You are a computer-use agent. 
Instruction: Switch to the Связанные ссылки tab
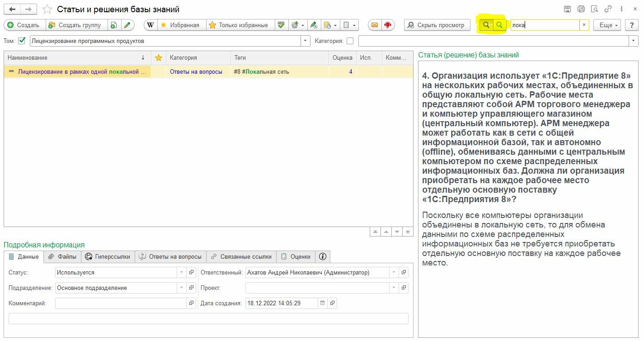(241, 256)
